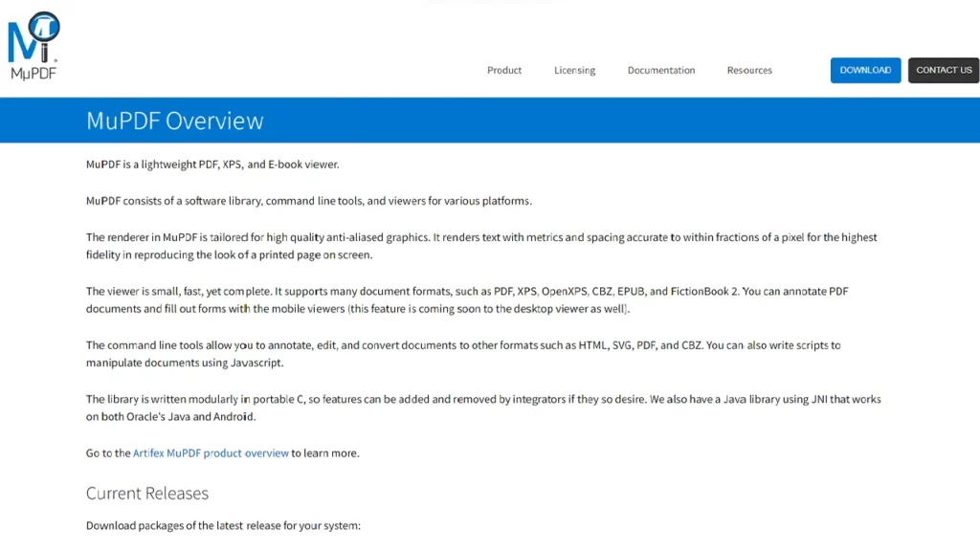The width and height of the screenshot is (980, 551).
Task: Click the MuPDF Overview banner heading
Action: point(175,121)
